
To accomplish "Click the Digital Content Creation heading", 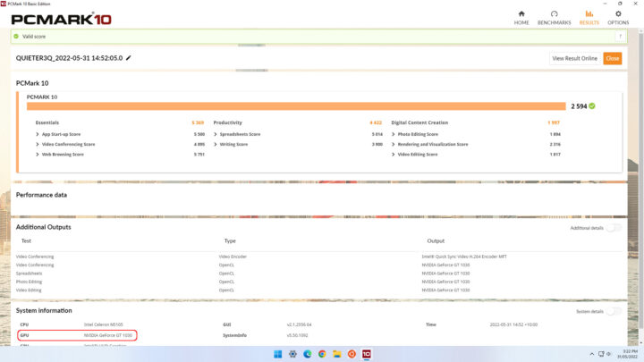I will point(419,122).
